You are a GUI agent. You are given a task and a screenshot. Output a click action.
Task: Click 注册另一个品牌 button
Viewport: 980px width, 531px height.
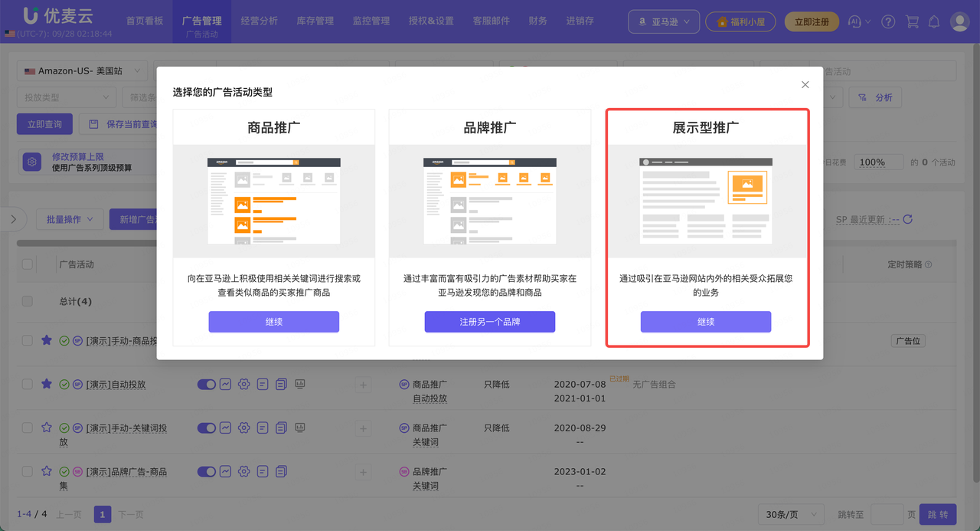(x=490, y=322)
